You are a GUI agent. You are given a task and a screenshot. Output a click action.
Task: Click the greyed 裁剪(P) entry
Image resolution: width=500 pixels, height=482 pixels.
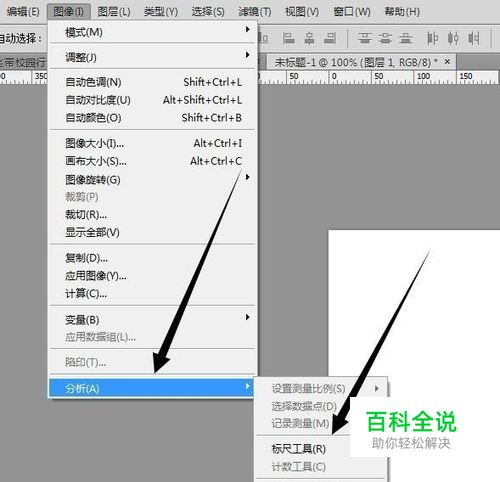point(153,197)
